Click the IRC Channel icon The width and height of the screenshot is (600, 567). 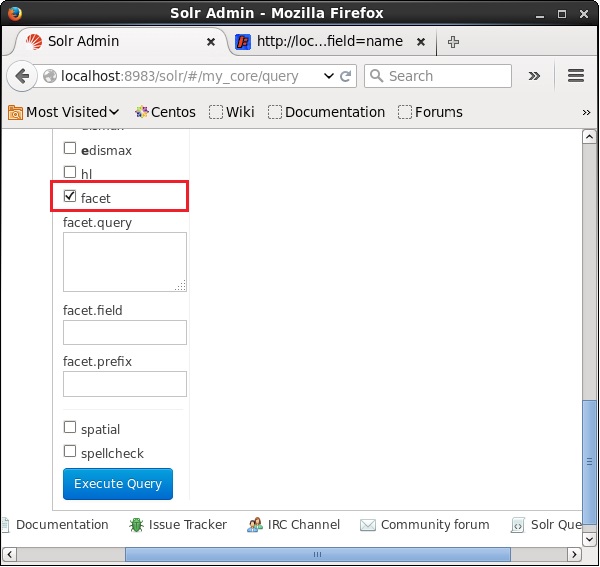click(255, 525)
